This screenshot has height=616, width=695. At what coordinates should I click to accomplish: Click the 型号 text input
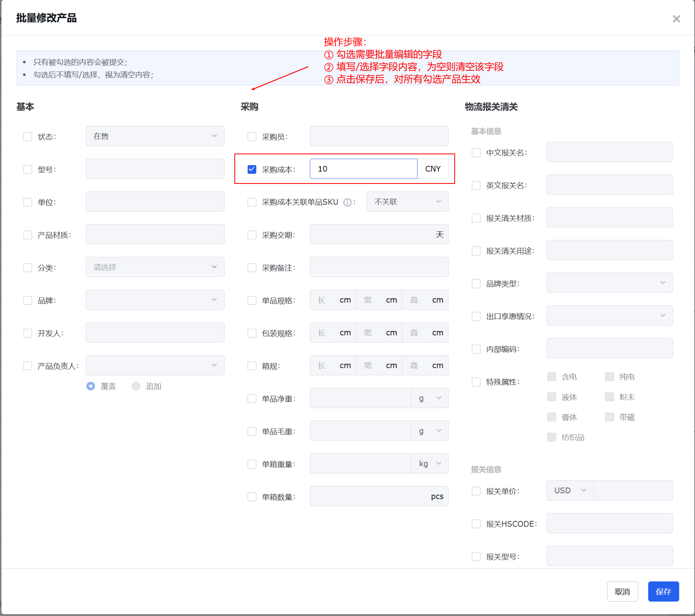(155, 169)
